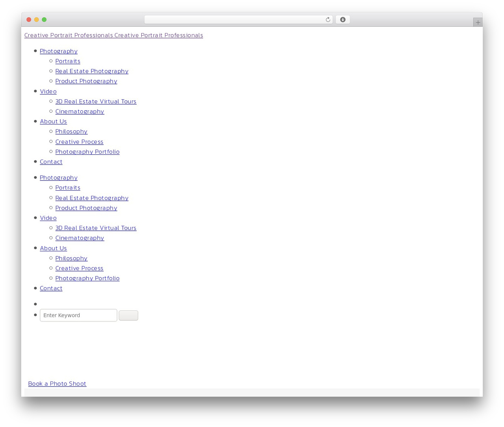Select Product Photography in the upper list
504x427 pixels.
point(86,81)
